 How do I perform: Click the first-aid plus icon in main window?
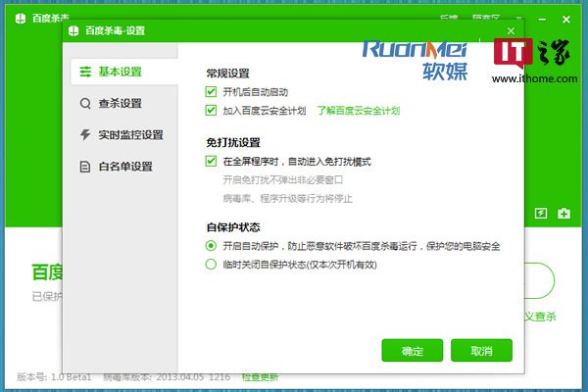click(563, 213)
